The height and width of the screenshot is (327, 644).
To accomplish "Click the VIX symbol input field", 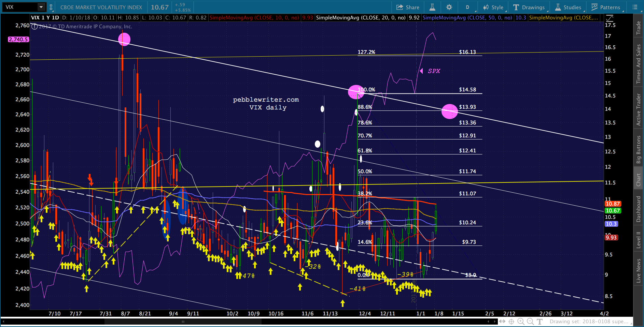I will (20, 7).
